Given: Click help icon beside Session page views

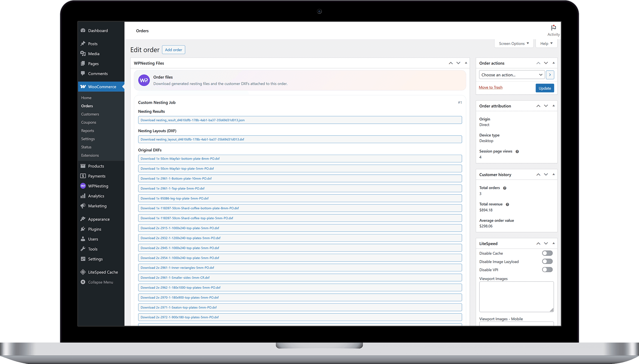Looking at the screenshot, I should click(517, 152).
